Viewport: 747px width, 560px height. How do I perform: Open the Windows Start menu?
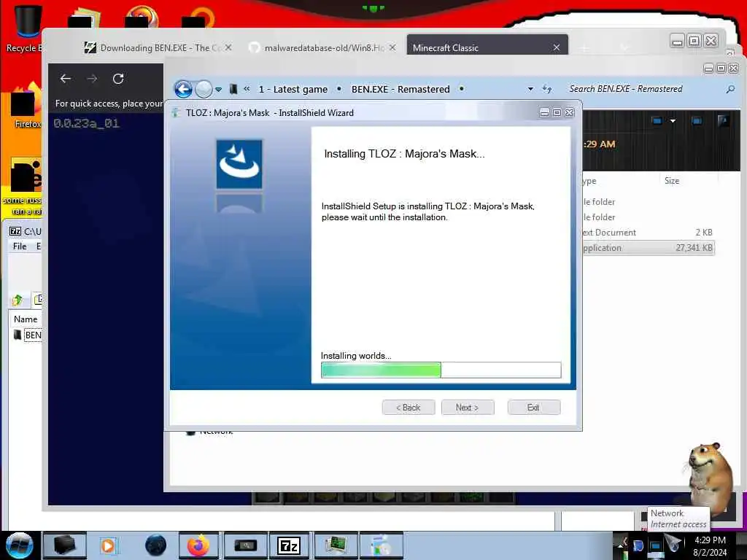point(20,545)
